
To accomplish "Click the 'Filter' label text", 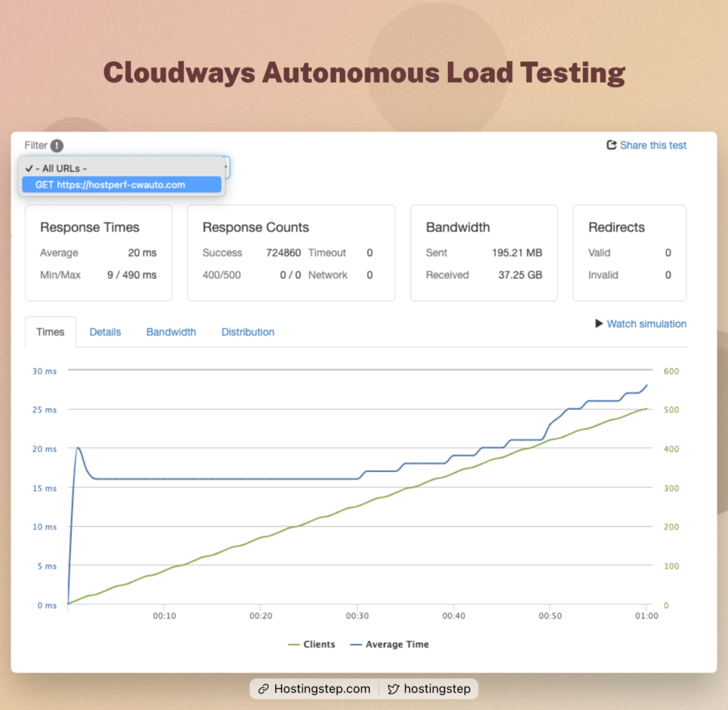I will click(x=36, y=145).
